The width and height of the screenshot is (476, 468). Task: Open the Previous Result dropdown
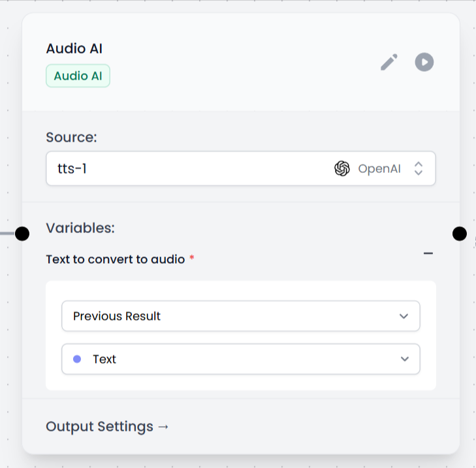[240, 316]
